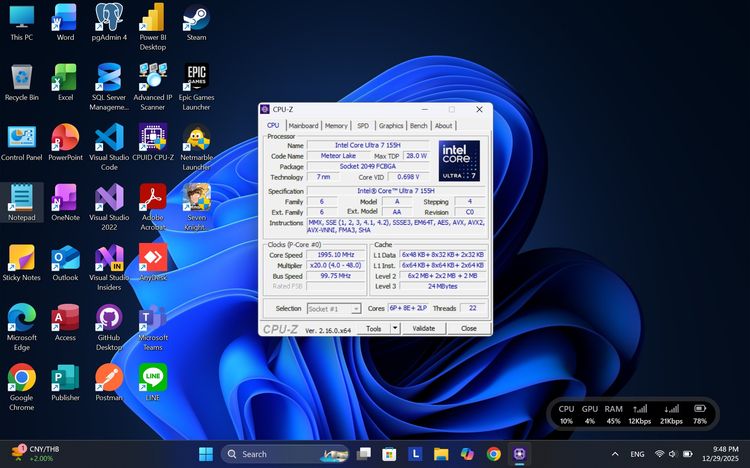Viewport: 750px width, 468px height.
Task: Click the ENG language indicator
Action: coord(637,454)
